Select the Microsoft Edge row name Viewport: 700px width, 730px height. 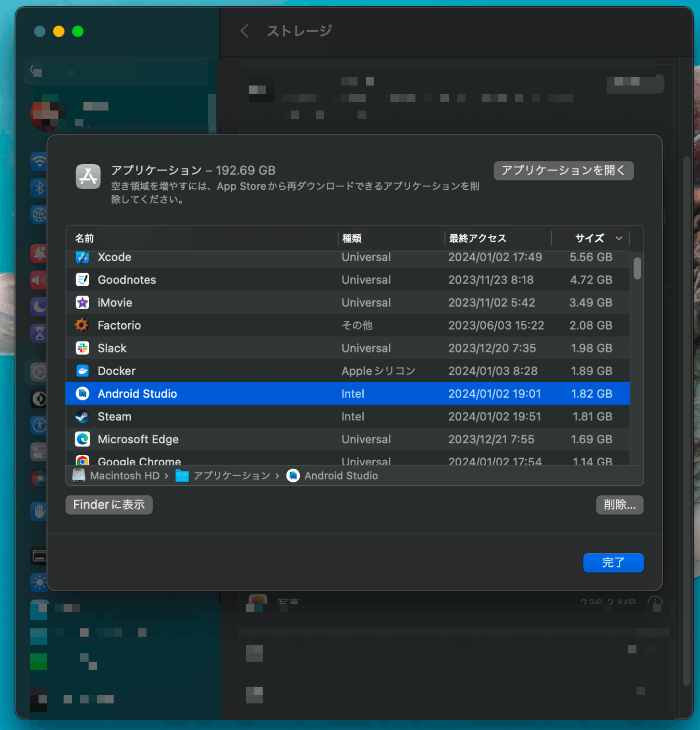[138, 439]
